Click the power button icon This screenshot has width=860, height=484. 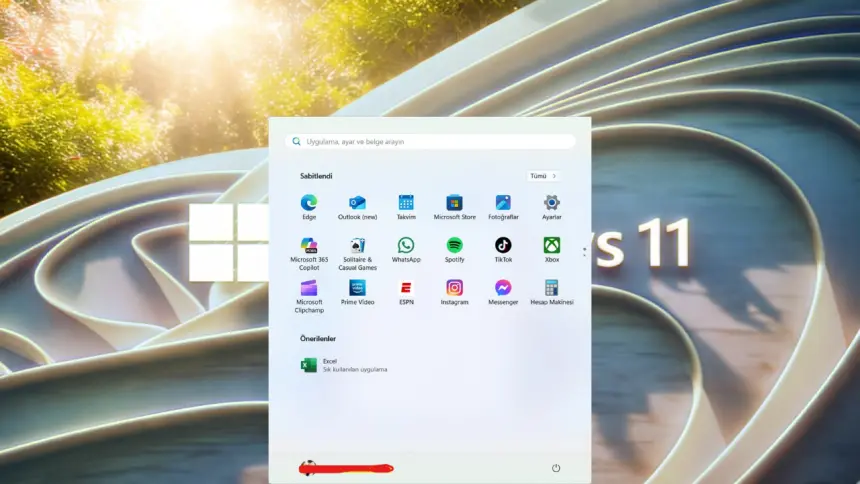click(556, 468)
